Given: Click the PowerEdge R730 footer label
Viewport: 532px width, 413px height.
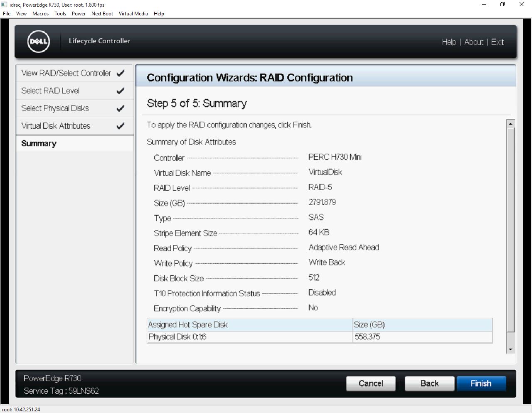Looking at the screenshot, I should point(52,378).
